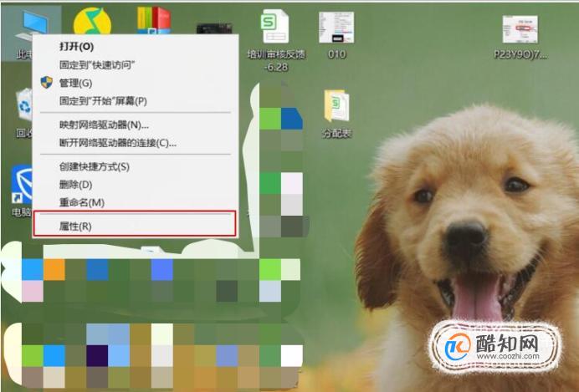Choose 创建快捷方式(S) in context menu
579x392 pixels.
[136, 166]
